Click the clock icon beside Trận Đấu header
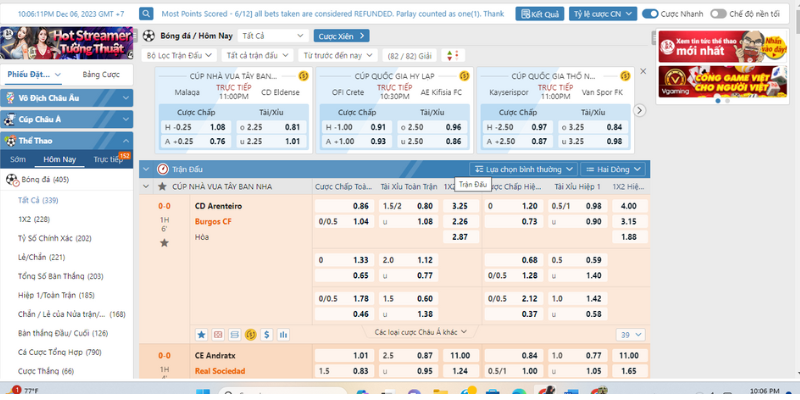The image size is (800, 400). pyautogui.click(x=163, y=170)
